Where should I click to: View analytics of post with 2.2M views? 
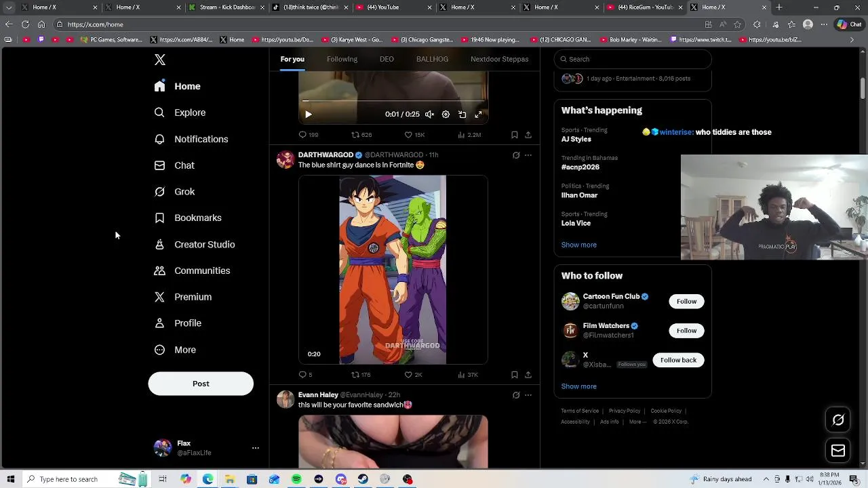coord(469,135)
